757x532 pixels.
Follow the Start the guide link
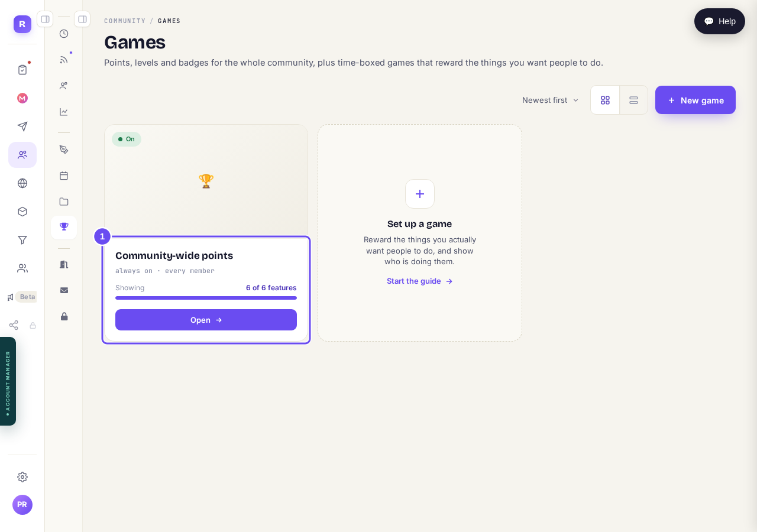click(x=420, y=281)
